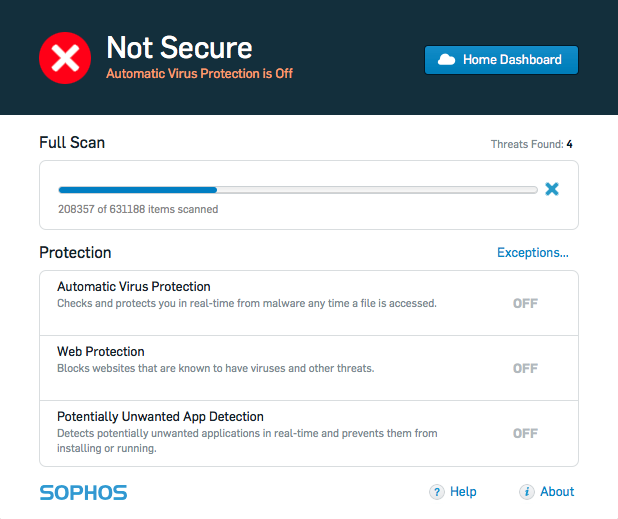Click the cloud icon on Home Dashboard
The image size is (618, 519).
click(447, 60)
